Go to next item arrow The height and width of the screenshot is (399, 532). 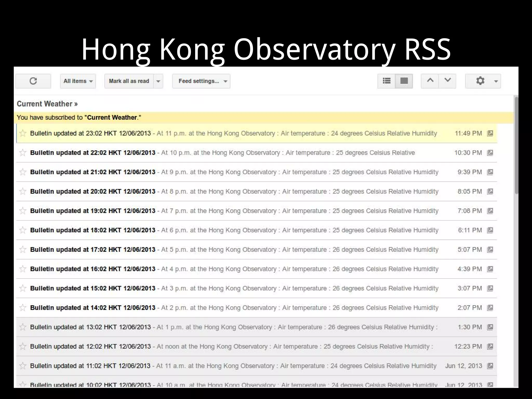[x=447, y=81]
